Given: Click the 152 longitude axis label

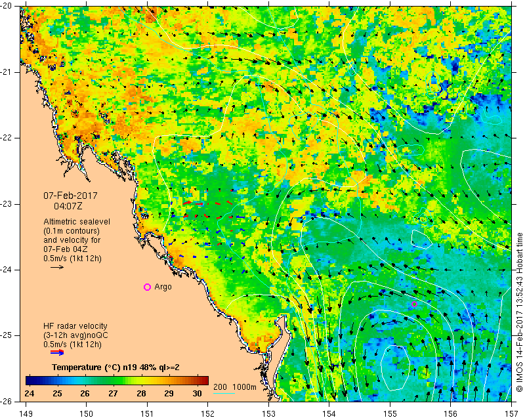Looking at the screenshot, I should pyautogui.click(x=208, y=413).
